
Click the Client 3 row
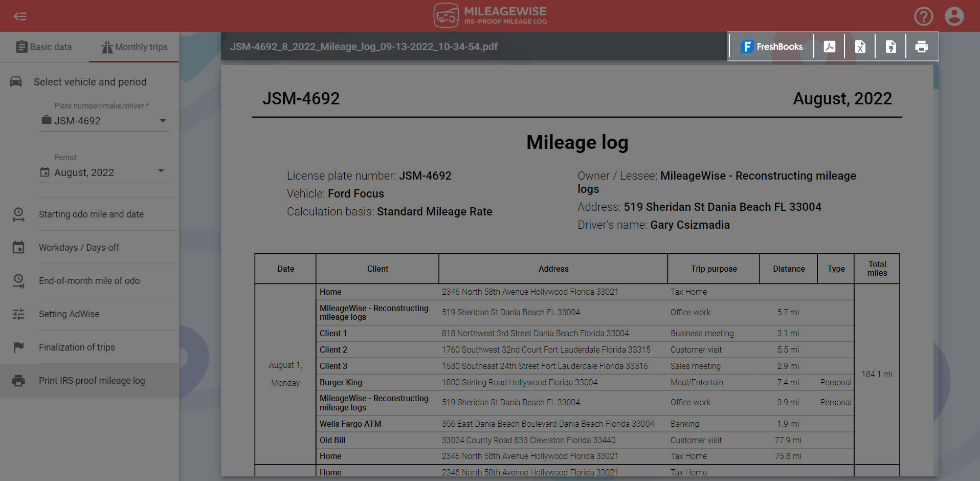[585, 366]
